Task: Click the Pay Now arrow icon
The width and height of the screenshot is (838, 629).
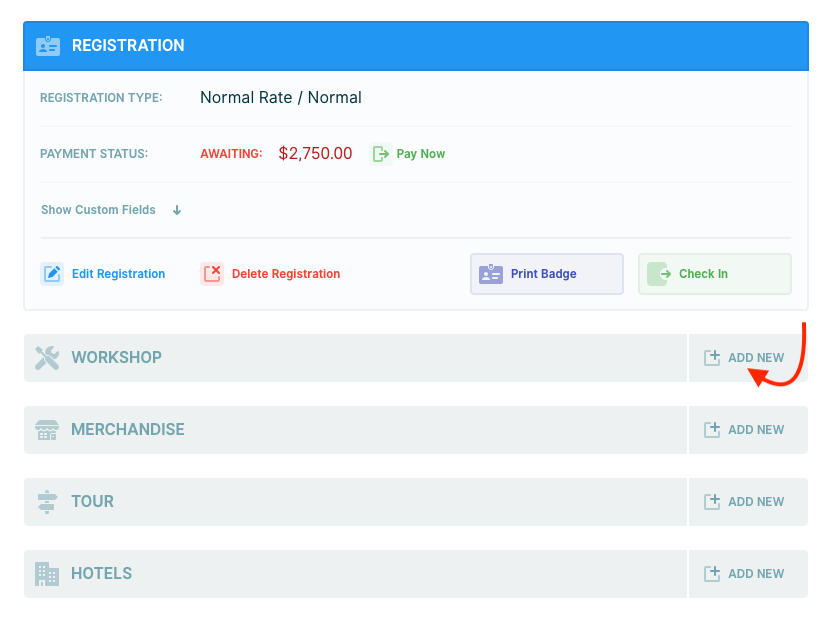Action: point(381,154)
